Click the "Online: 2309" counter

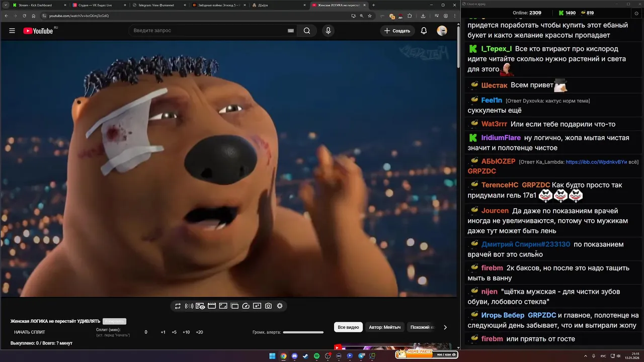click(x=527, y=13)
